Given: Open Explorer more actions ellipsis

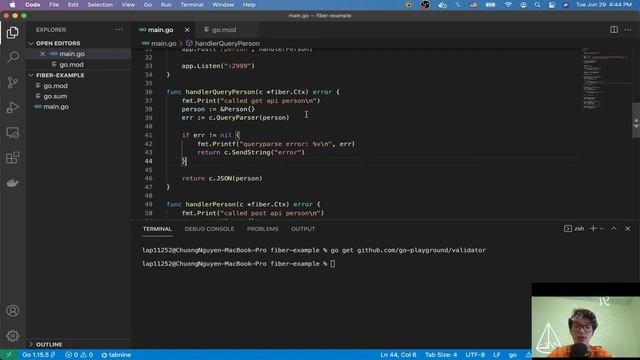Looking at the screenshot, I should [119, 29].
